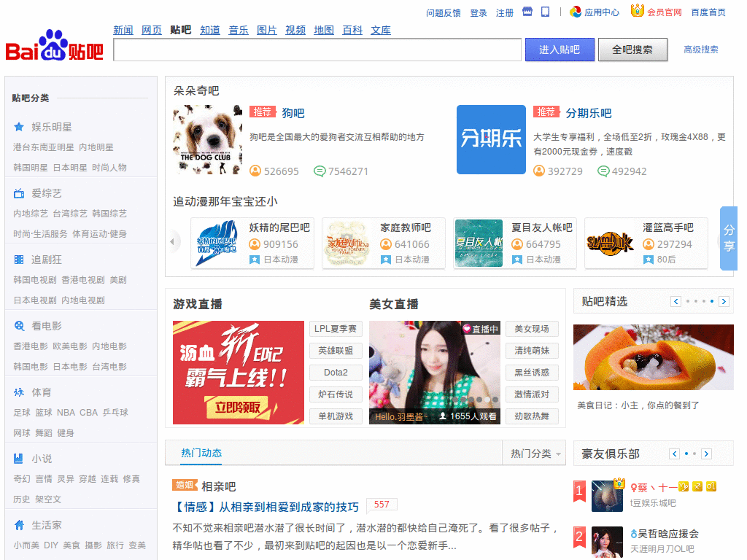Viewport: 747px width, 560px height.
Task: Click the 会员官网 crown icon
Action: coord(637,10)
